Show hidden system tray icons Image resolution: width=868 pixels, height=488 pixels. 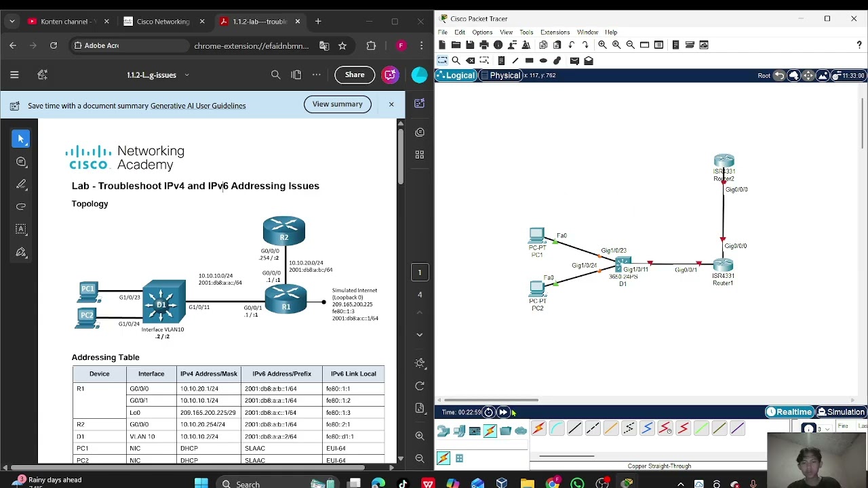point(681,484)
